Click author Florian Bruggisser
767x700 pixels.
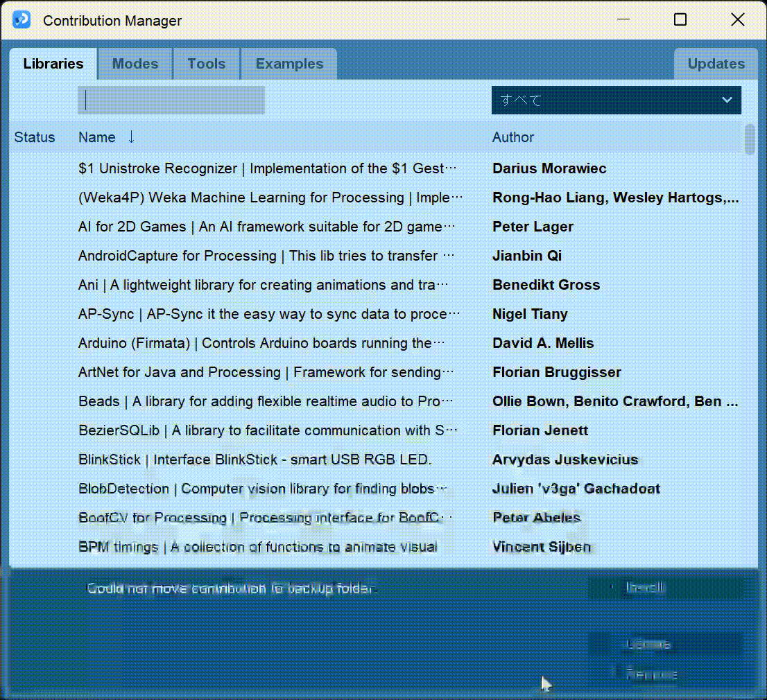tap(557, 372)
